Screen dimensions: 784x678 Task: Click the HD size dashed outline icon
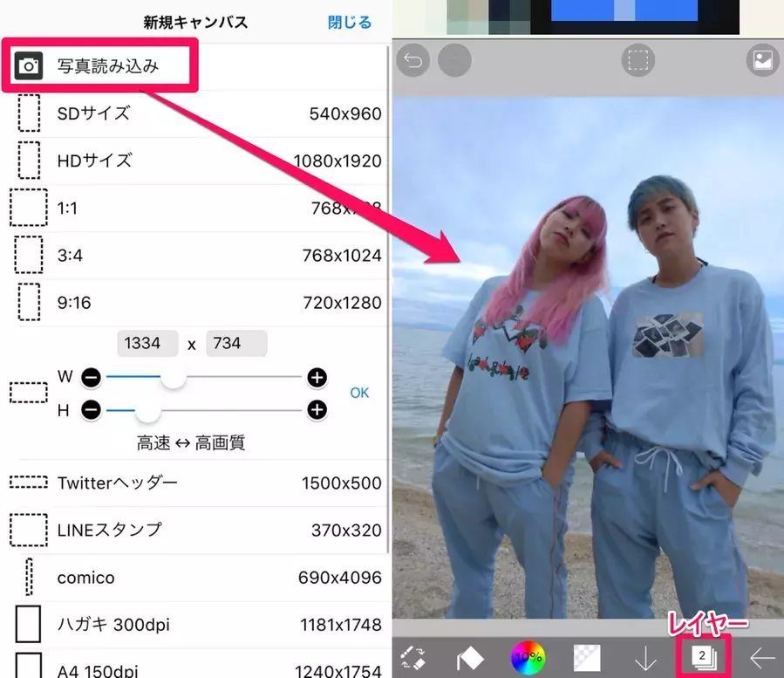click(x=29, y=161)
